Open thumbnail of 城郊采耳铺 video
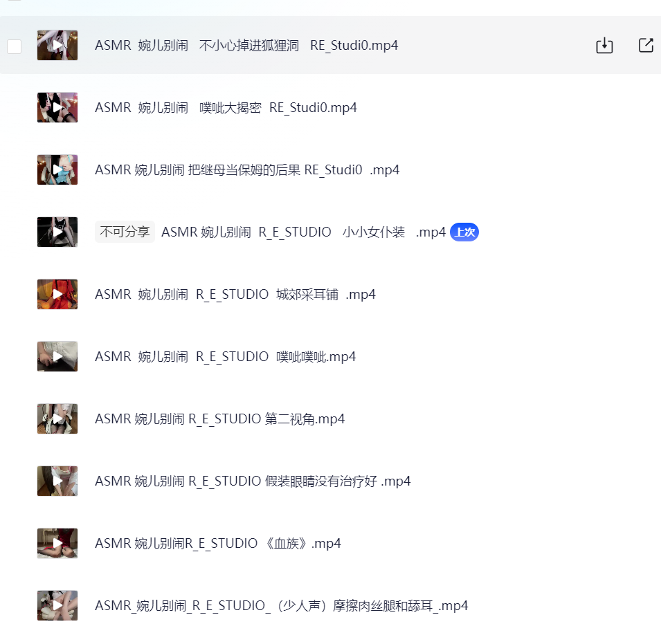661x644 pixels. click(x=57, y=295)
